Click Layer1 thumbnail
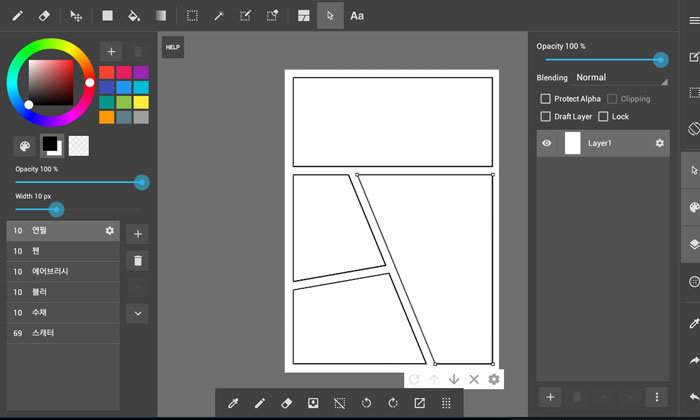700x420 pixels. (x=572, y=143)
